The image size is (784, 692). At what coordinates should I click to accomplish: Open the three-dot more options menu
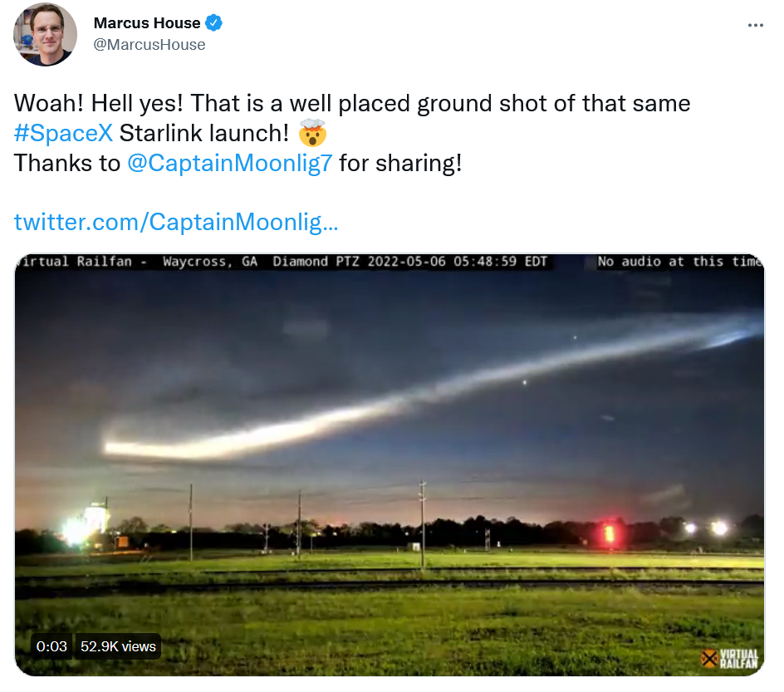(x=756, y=25)
